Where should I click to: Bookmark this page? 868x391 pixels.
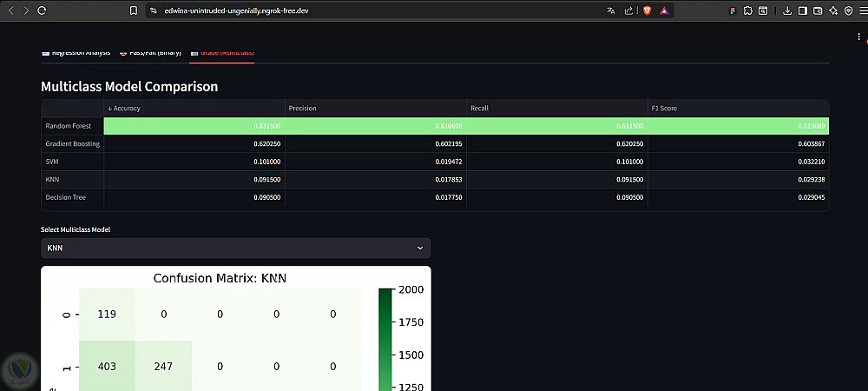pyautogui.click(x=134, y=10)
